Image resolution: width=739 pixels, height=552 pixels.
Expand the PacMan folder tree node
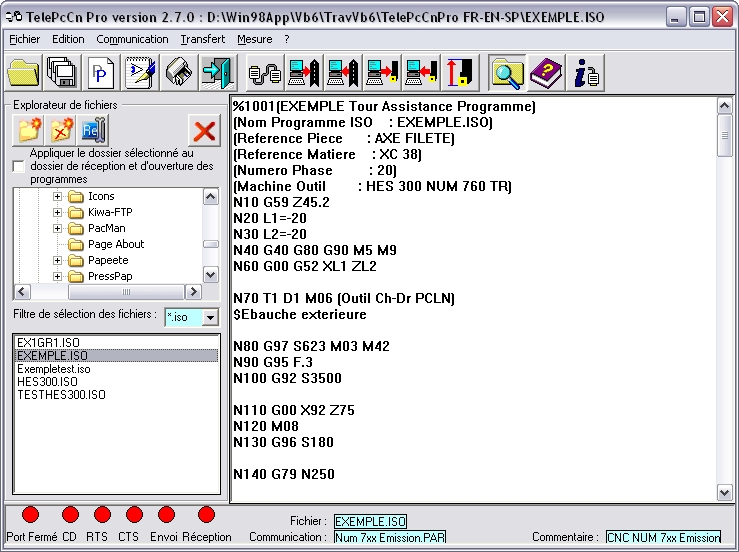tap(58, 228)
